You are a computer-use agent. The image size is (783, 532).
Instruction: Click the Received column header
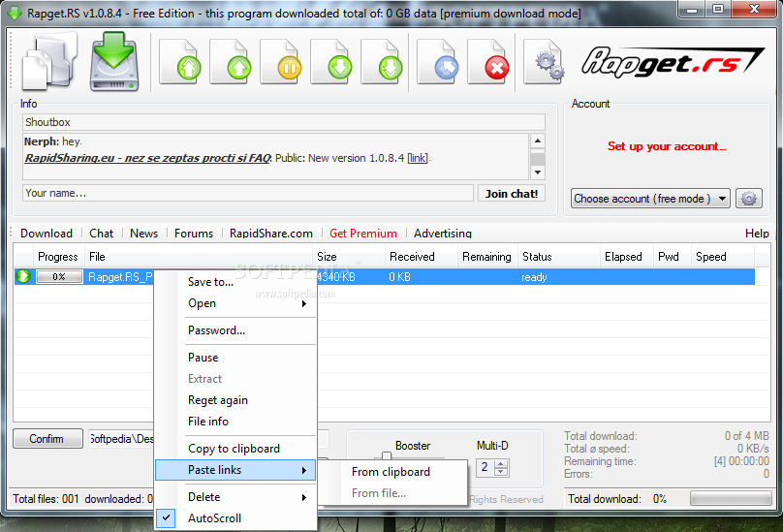tap(422, 257)
